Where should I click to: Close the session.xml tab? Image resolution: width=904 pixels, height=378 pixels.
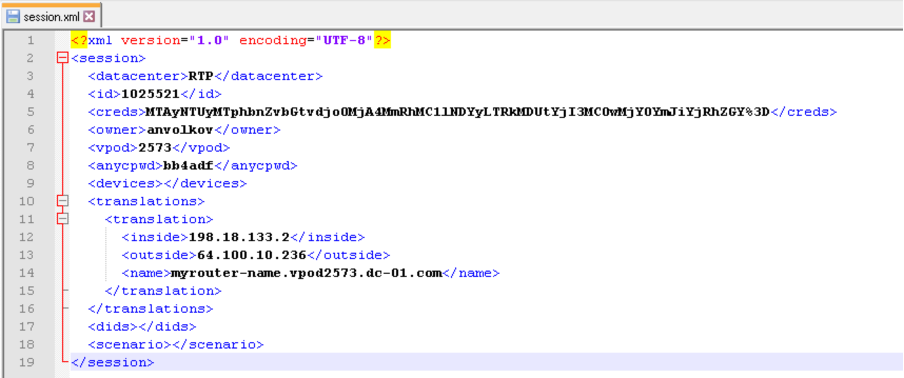pos(89,16)
